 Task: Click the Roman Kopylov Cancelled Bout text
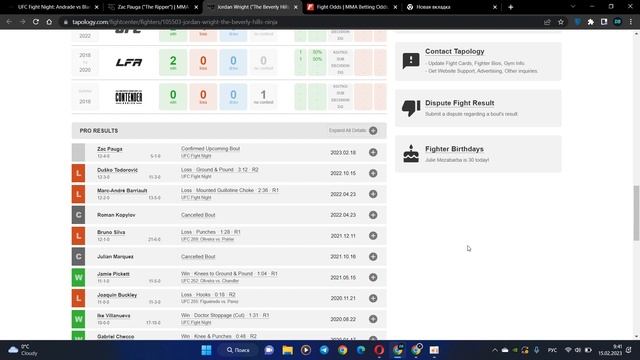tap(198, 215)
